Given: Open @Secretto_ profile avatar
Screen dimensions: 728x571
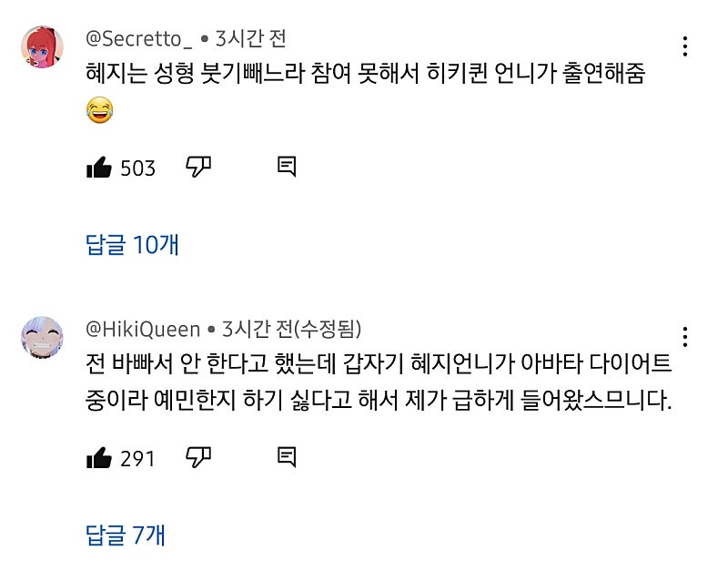Looking at the screenshot, I should click(42, 47).
